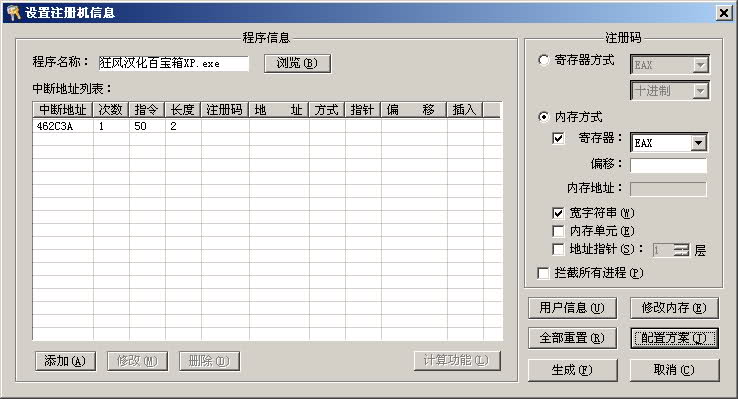Click 配置方案(T) button

click(674, 338)
